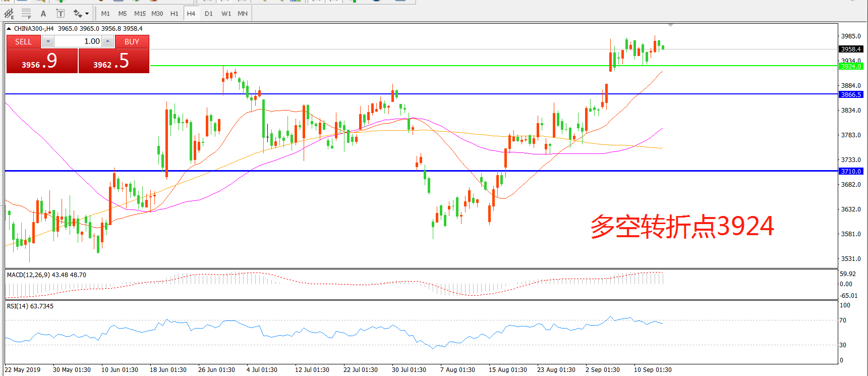Select the Text annotation tool
The width and height of the screenshot is (868, 376).
tap(43, 14)
